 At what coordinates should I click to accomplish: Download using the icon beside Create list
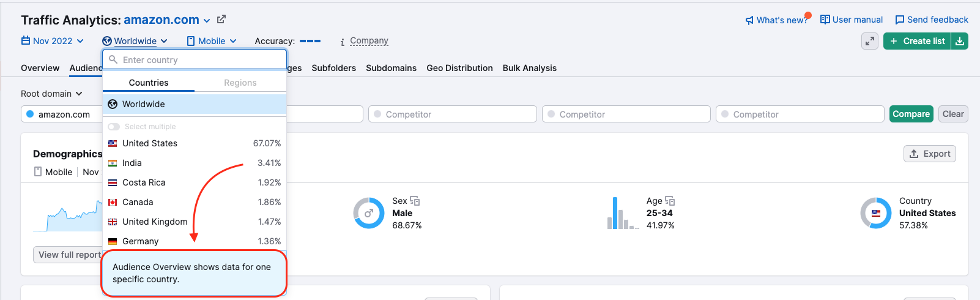960,41
